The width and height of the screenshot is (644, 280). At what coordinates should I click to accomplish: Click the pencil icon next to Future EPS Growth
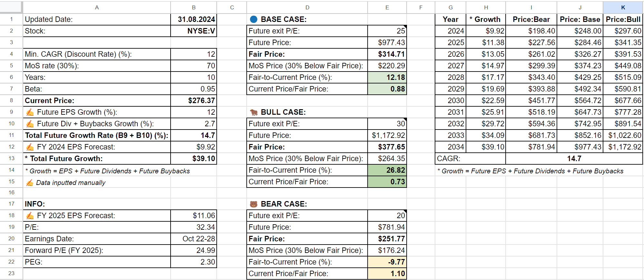(x=30, y=112)
